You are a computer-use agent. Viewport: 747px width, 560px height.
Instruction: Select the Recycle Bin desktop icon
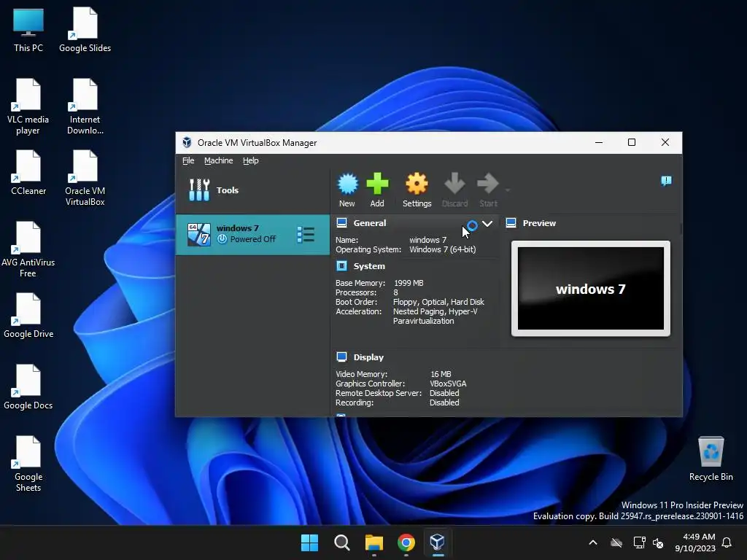point(711,459)
